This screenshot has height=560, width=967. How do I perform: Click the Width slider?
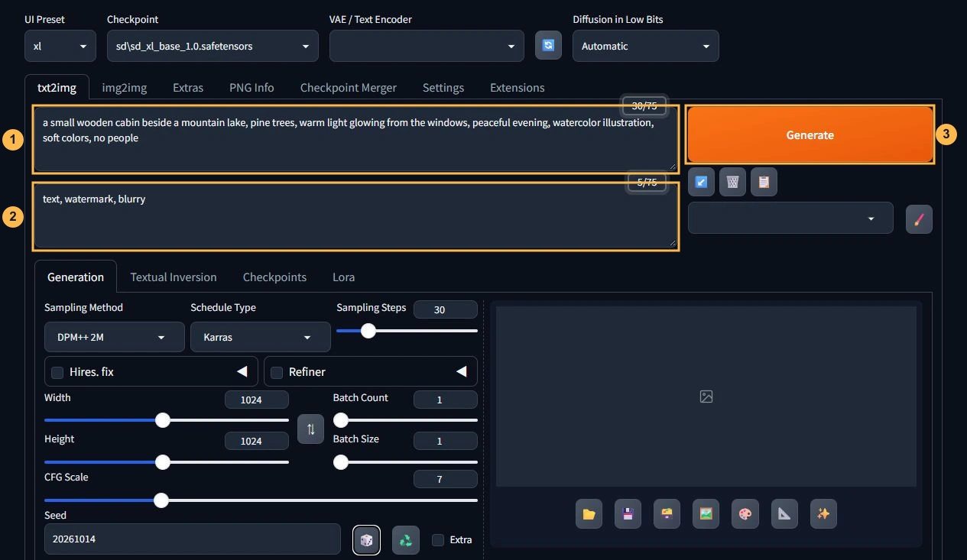[167, 419]
